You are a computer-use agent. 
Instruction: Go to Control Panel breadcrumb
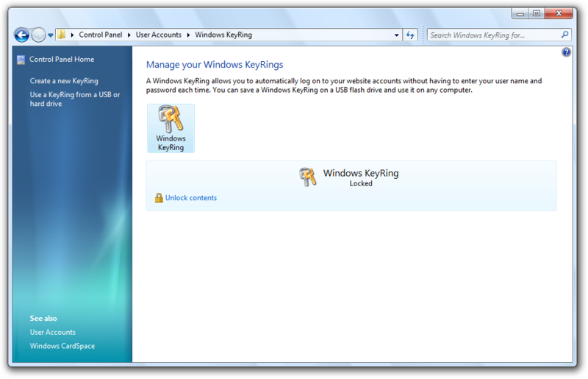tap(101, 35)
